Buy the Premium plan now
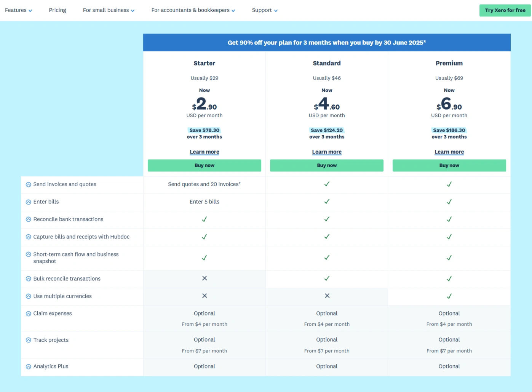Viewport: 532px width, 392px height. click(449, 165)
